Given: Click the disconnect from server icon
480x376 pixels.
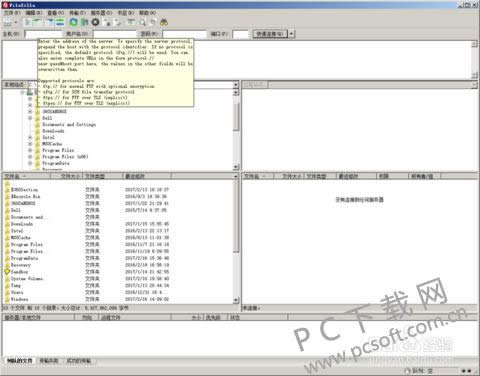Looking at the screenshot, I should (x=107, y=22).
